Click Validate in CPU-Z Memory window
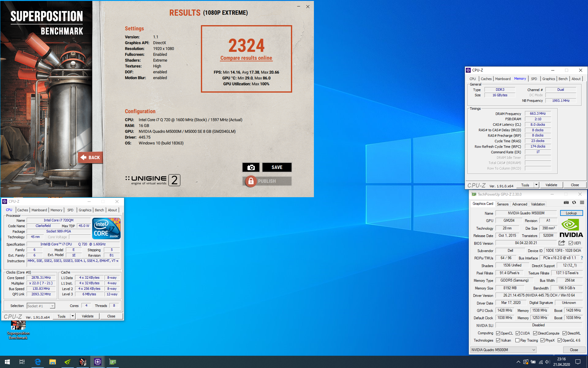The width and height of the screenshot is (588, 368). click(551, 185)
